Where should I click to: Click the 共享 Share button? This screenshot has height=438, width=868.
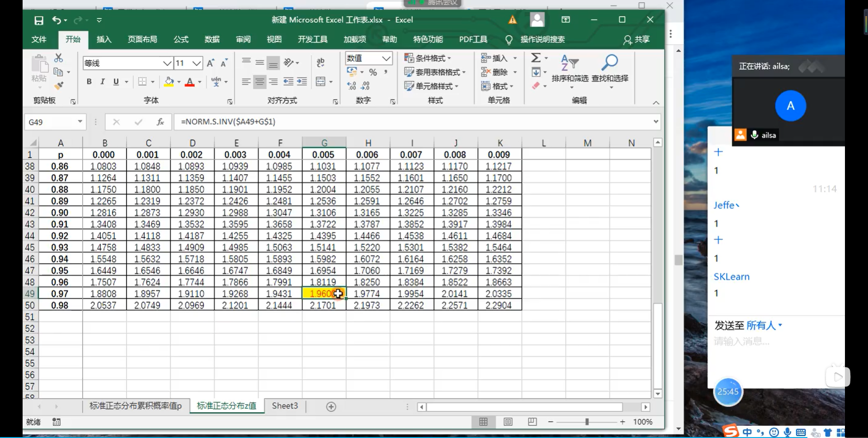point(637,39)
